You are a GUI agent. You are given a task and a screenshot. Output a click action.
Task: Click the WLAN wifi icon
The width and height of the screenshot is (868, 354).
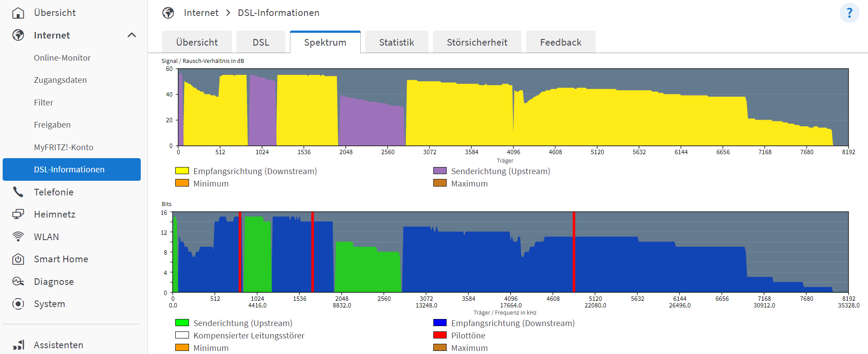coord(18,237)
